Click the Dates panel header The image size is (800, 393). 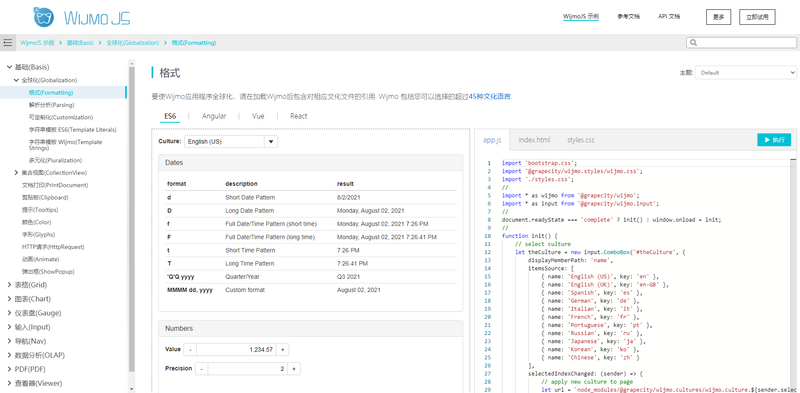point(311,163)
